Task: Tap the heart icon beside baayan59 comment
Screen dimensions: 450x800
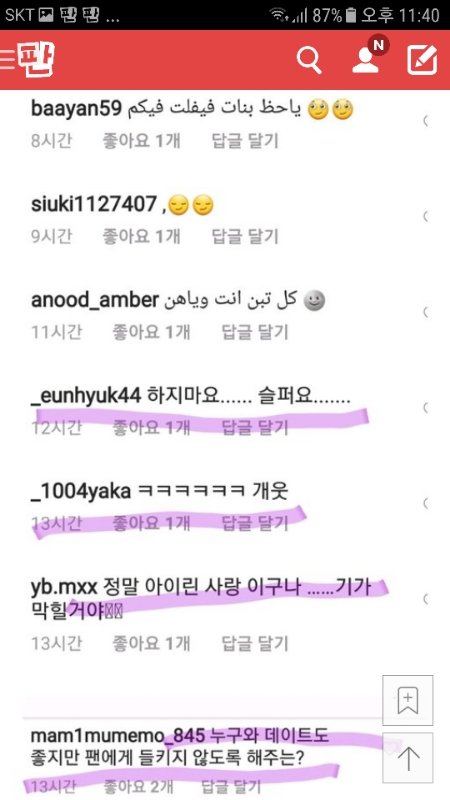Action: pyautogui.click(x=424, y=121)
